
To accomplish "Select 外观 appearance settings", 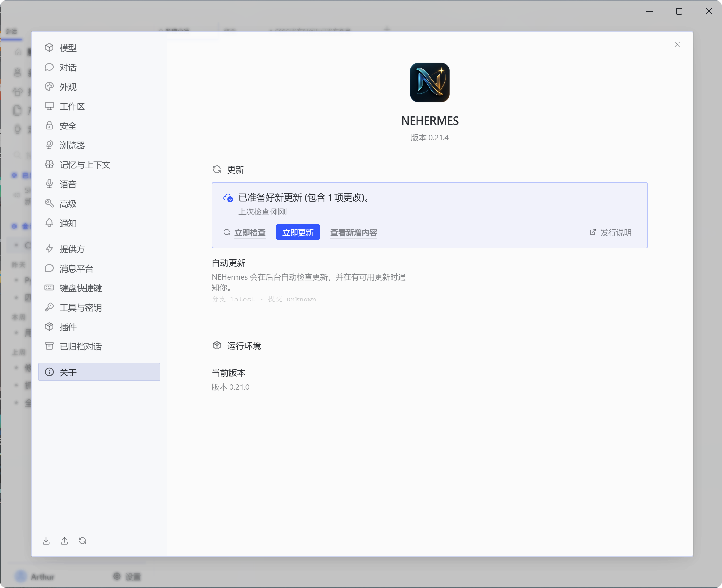I will pyautogui.click(x=99, y=87).
